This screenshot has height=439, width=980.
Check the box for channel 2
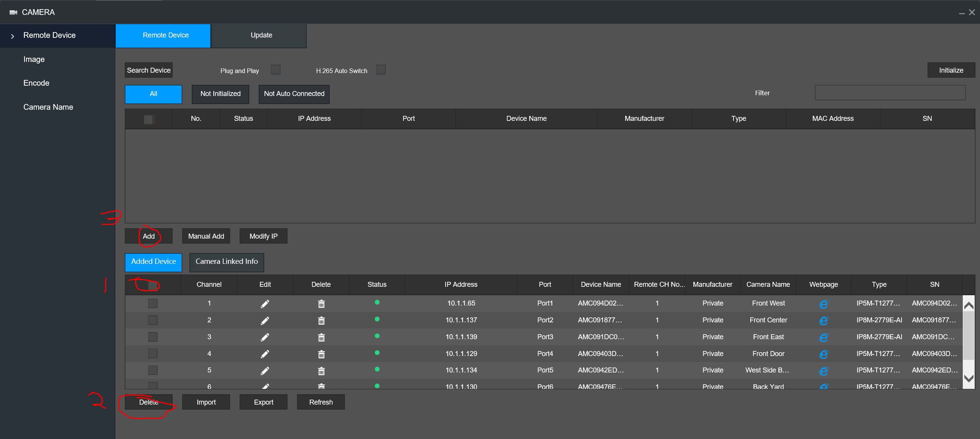coord(153,320)
